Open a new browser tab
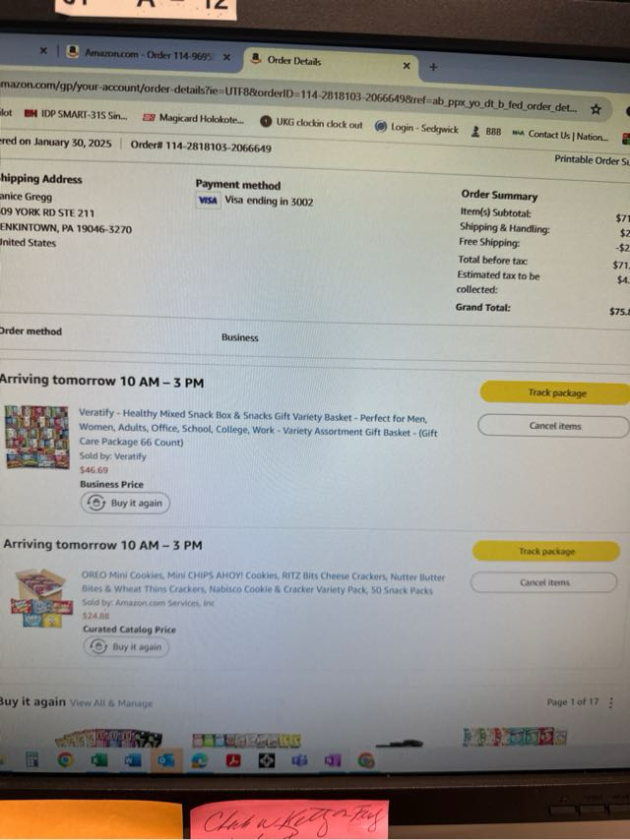The image size is (630, 840). [x=433, y=67]
